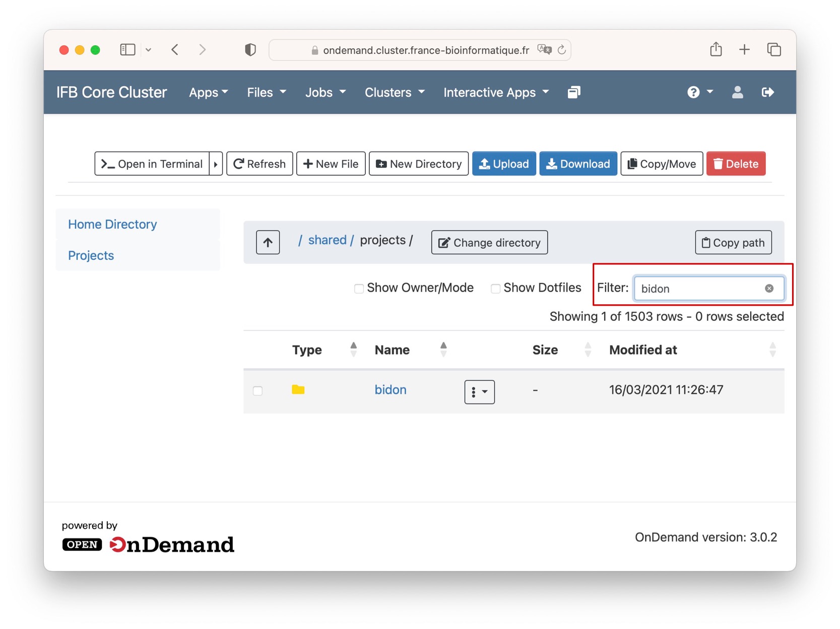Click the OnDemand logo in footer
The height and width of the screenshot is (629, 840).
[148, 544]
